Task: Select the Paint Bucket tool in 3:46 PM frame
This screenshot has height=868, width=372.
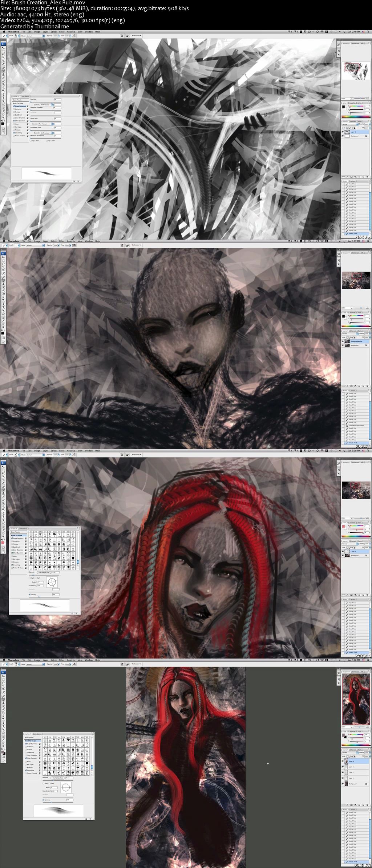Action: 3,712
